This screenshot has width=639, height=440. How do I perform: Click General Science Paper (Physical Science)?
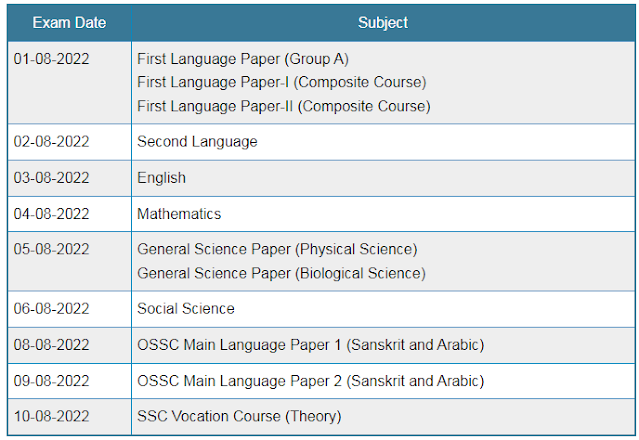[x=277, y=249]
